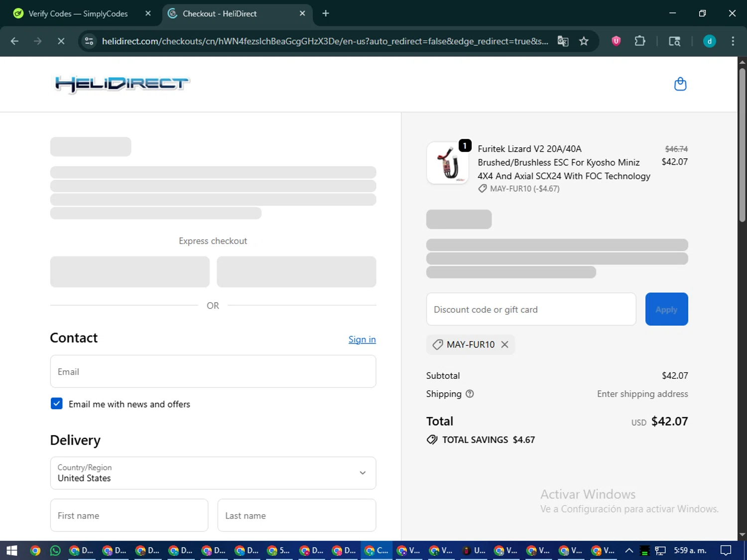Click the blue Apply button
This screenshot has width=747, height=560.
666,309
